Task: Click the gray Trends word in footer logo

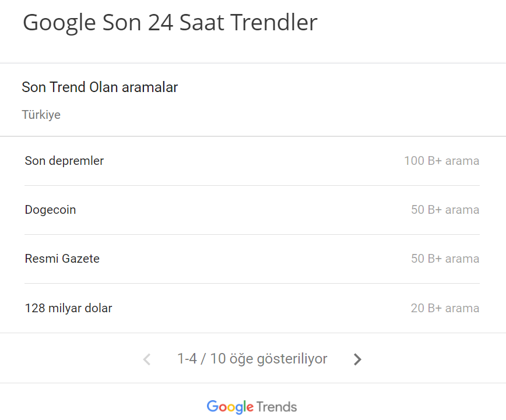Action: pos(277,407)
